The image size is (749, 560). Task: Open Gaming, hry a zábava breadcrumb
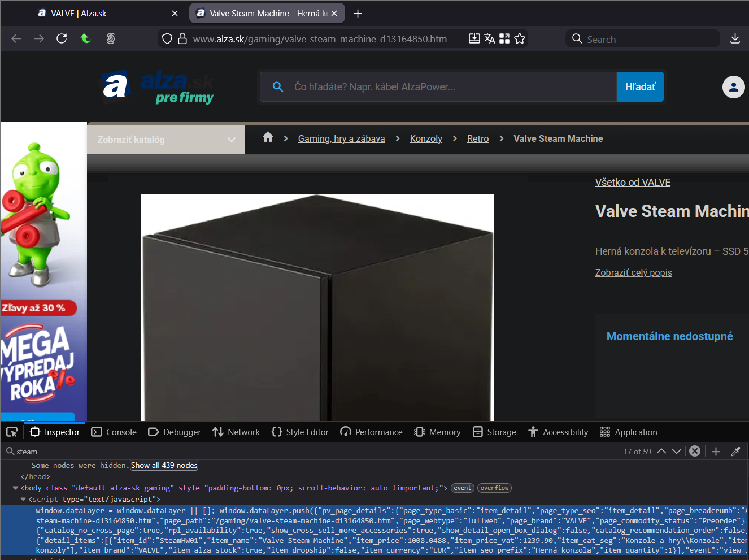tap(341, 138)
